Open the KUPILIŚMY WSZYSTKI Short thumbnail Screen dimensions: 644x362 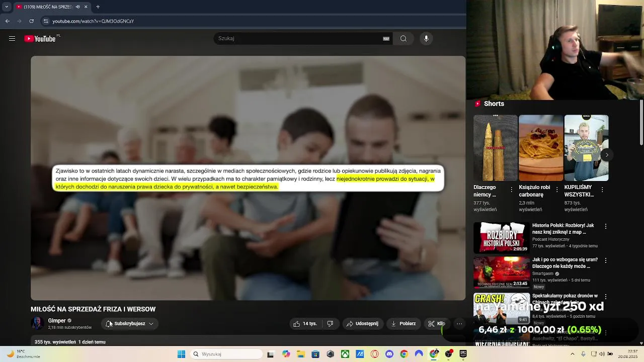[586, 148]
